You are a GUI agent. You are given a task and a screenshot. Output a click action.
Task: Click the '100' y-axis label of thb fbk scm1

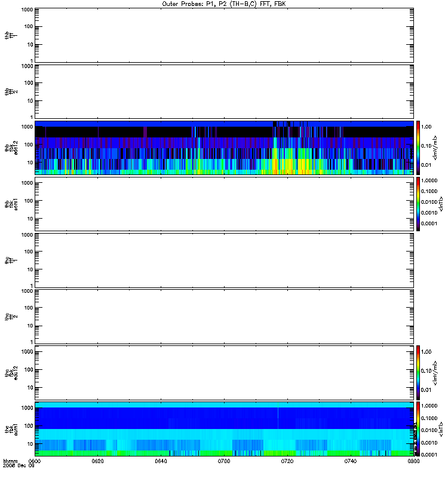click(29, 201)
